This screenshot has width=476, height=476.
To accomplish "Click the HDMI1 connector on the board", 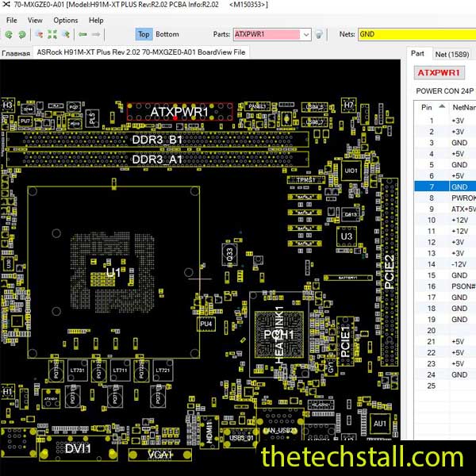I will [x=209, y=432].
